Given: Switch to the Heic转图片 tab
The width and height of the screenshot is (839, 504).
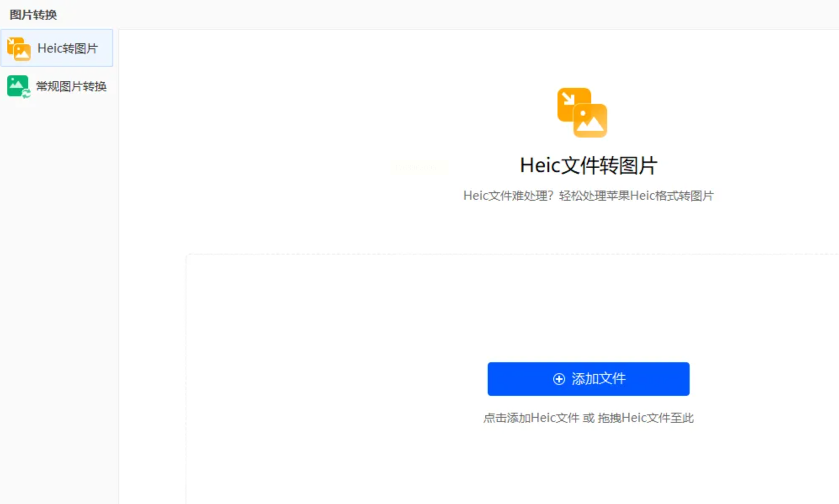Looking at the screenshot, I should (x=67, y=48).
